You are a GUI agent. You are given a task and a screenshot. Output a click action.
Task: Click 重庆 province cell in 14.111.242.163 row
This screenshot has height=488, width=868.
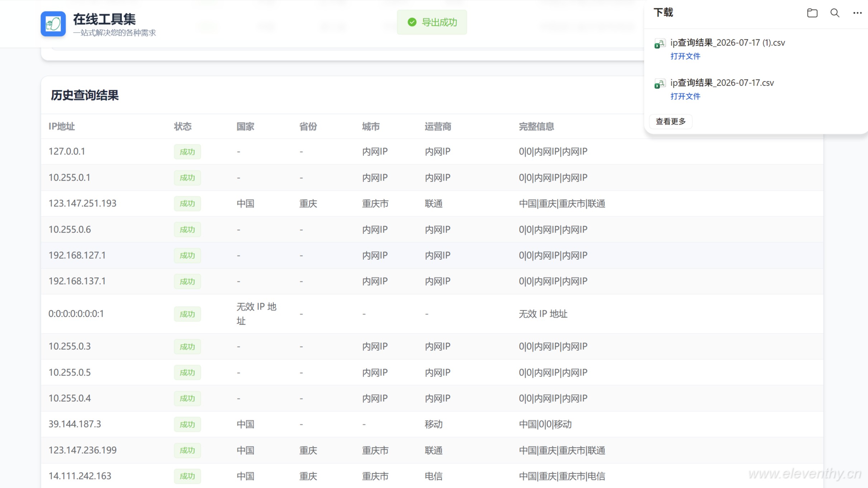tap(308, 476)
